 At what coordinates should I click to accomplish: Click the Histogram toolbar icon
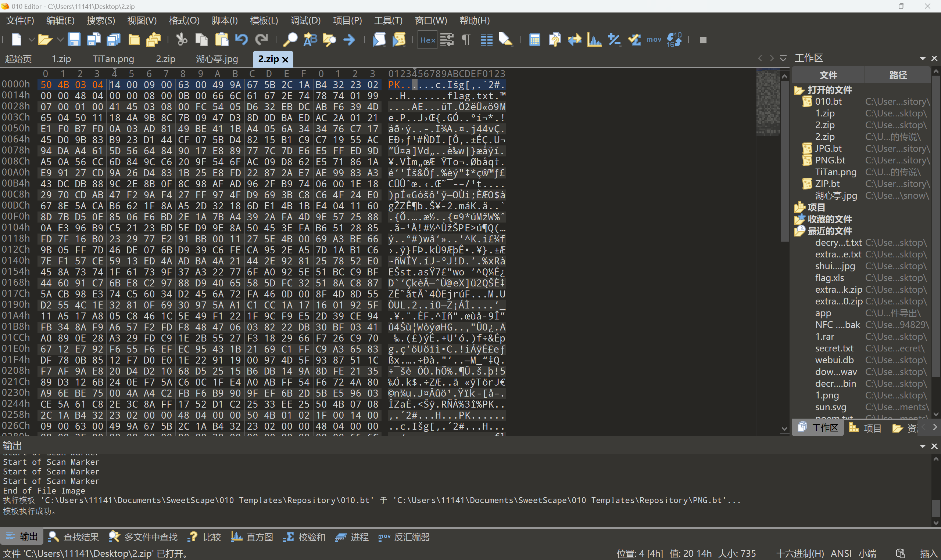point(594,40)
